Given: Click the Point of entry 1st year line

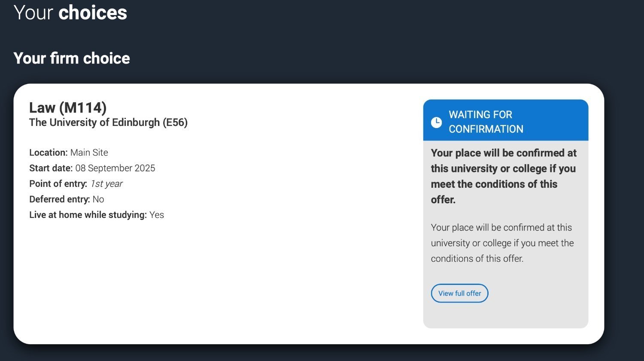Looking at the screenshot, I should [76, 184].
